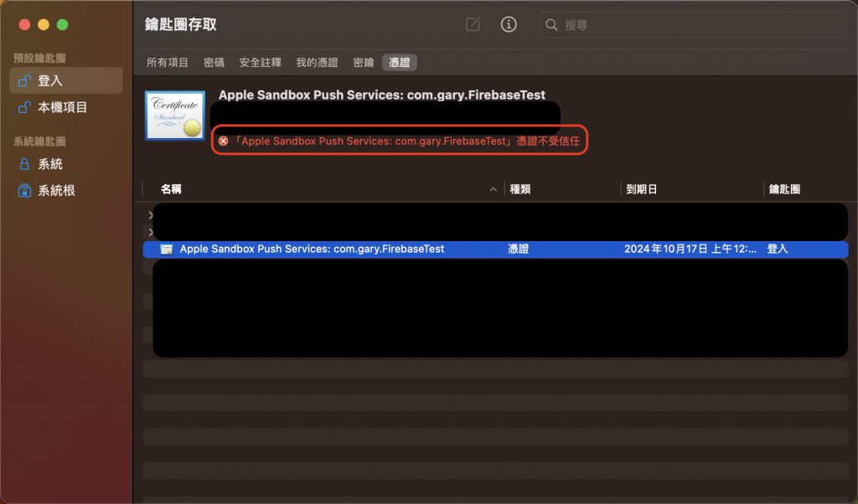Switch to the 所有項目 tab
Screen dimensions: 858x504
point(167,62)
